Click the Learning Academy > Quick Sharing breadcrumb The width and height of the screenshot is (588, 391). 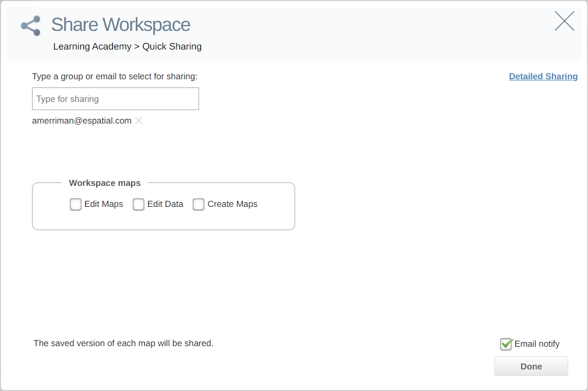coord(127,47)
